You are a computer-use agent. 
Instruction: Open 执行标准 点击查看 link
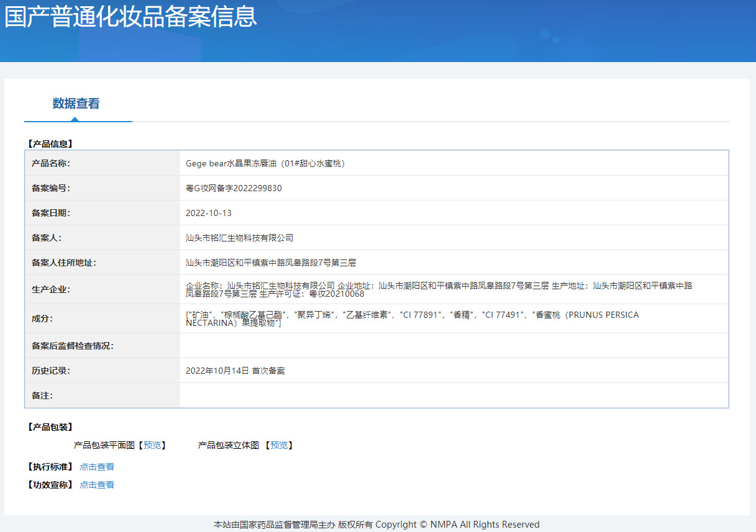[97, 467]
